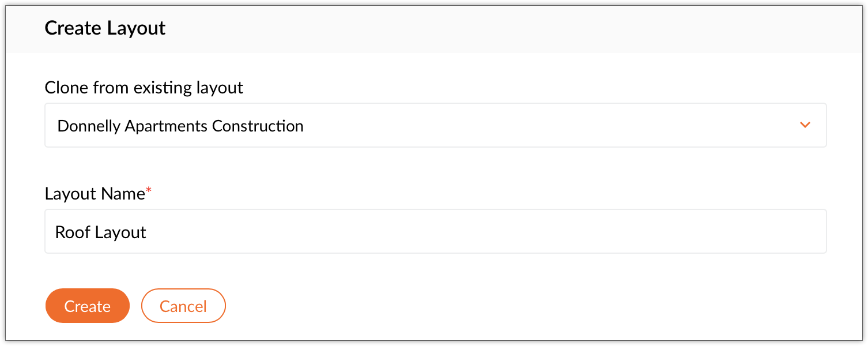This screenshot has height=346, width=868.
Task: Click empty space after Roof Layout text
Action: coord(461,231)
